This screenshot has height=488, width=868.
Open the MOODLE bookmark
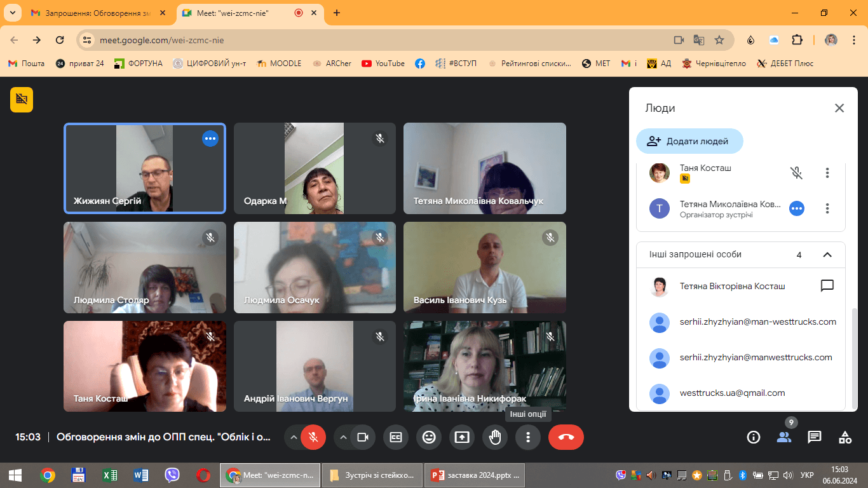tap(279, 64)
